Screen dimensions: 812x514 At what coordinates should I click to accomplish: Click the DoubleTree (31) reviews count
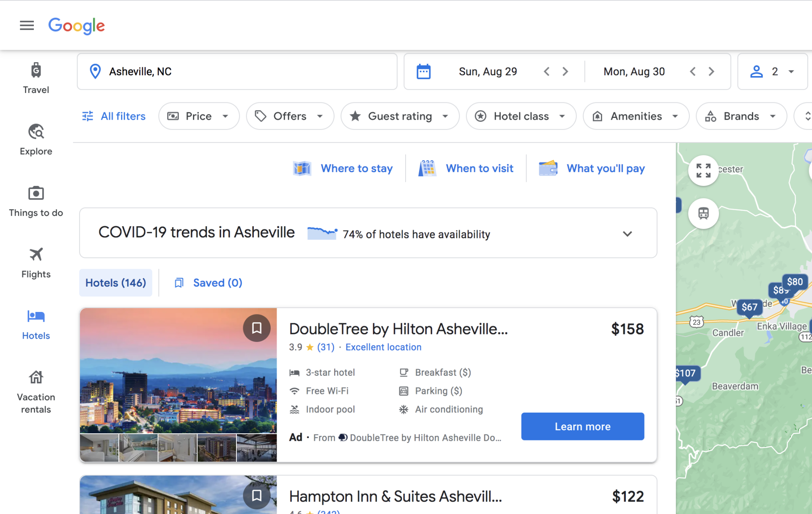(326, 347)
